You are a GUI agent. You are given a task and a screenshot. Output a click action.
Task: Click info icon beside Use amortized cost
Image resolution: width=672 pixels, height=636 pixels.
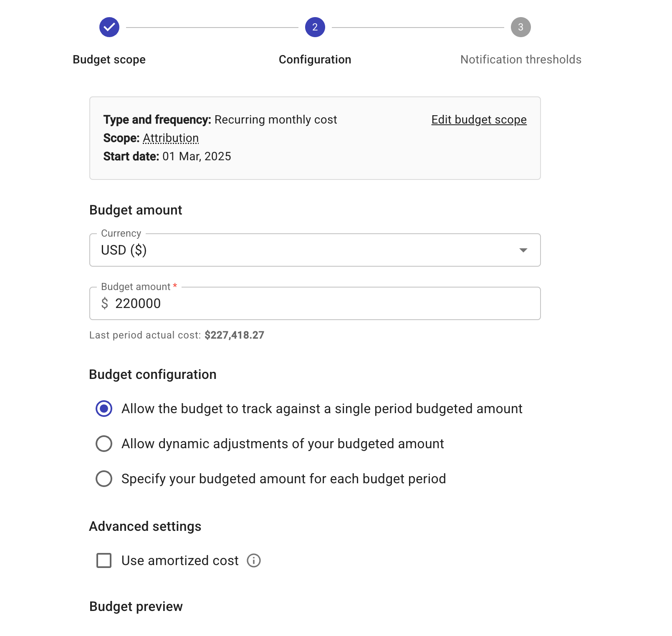[254, 560]
